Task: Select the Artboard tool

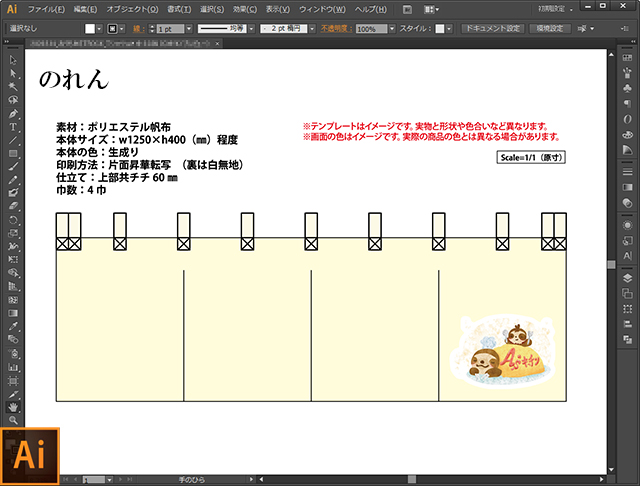Action: pos(13,381)
